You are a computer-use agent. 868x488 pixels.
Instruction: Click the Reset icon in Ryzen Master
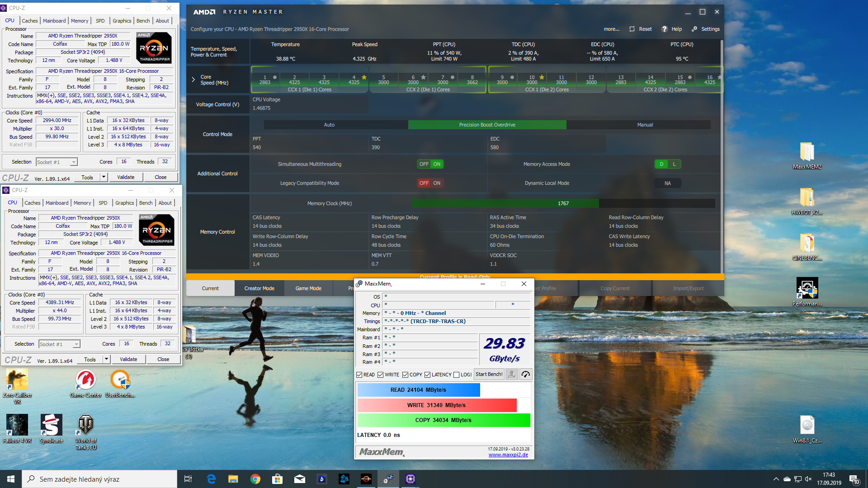(632, 29)
